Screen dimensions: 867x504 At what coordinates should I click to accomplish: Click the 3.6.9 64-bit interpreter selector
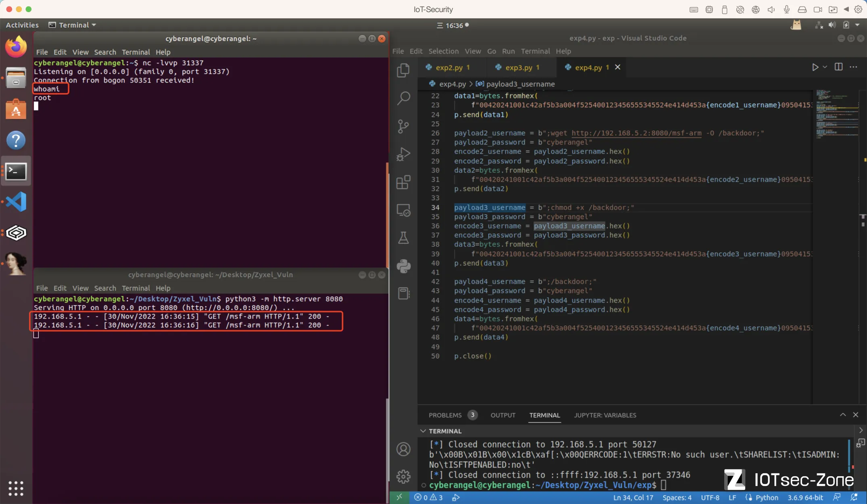(x=805, y=497)
